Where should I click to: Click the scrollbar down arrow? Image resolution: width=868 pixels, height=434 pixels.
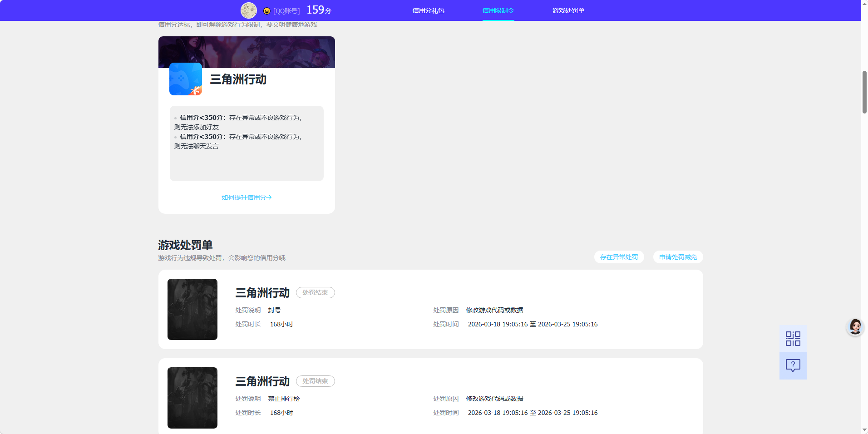coord(864,430)
